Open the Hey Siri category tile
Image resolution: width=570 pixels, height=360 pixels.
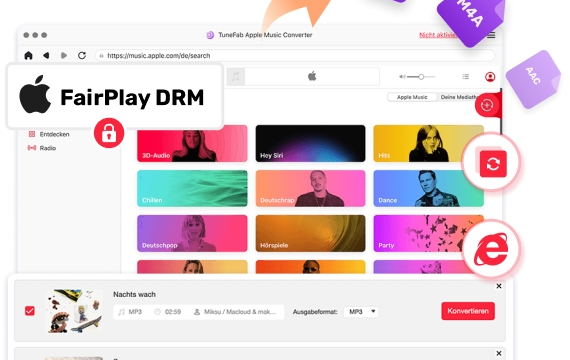[x=310, y=143]
